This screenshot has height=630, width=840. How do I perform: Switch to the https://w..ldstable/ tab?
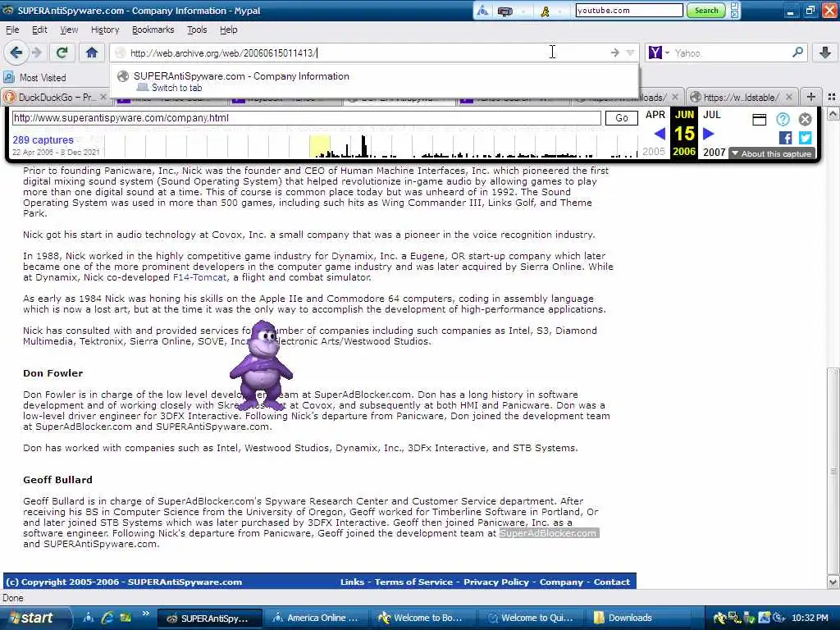pos(742,97)
